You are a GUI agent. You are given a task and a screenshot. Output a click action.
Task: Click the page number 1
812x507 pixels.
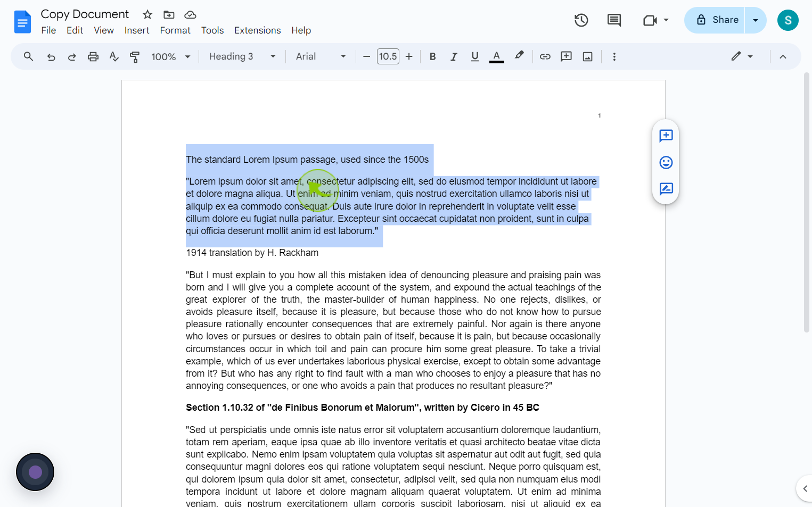[x=600, y=115]
